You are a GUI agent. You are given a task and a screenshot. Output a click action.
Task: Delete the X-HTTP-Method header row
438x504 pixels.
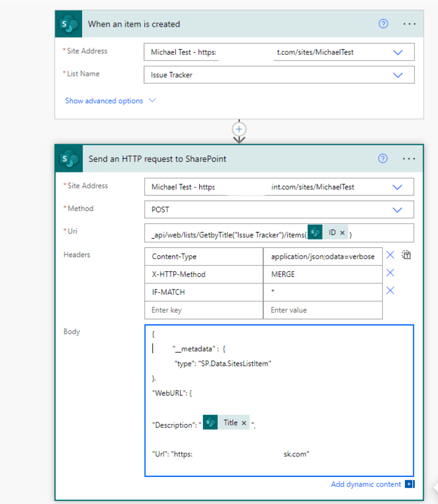click(x=390, y=273)
